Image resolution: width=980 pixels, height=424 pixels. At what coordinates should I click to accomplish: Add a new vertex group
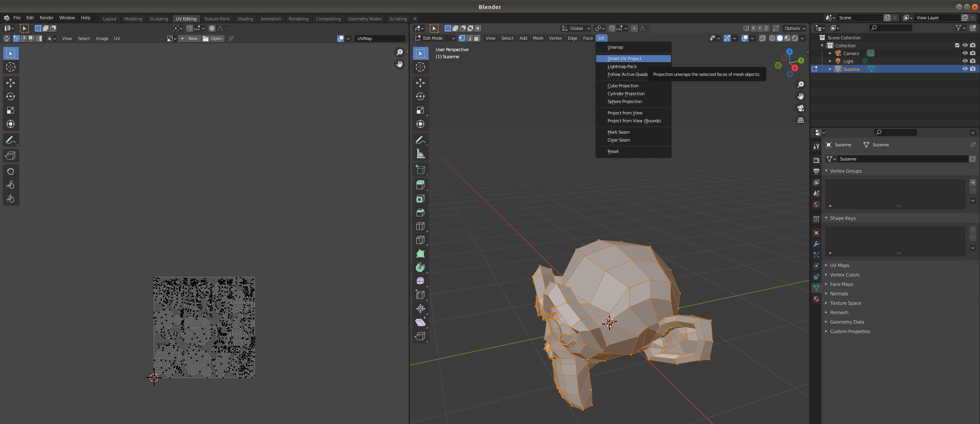[973, 183]
